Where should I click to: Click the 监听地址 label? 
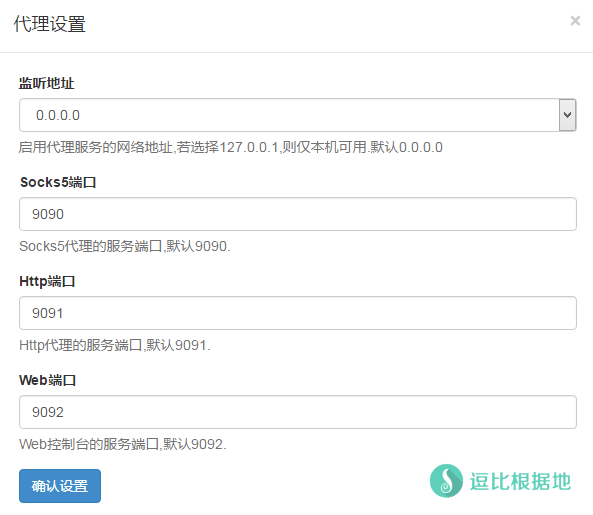[x=47, y=83]
